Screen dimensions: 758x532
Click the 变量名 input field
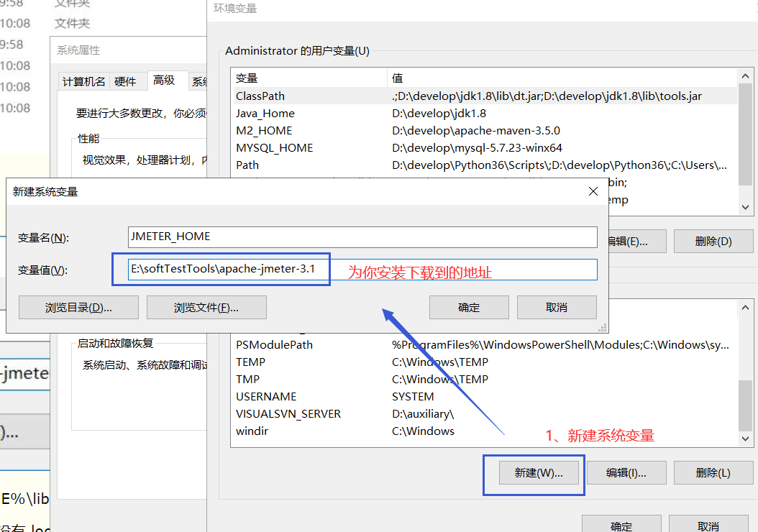point(362,237)
